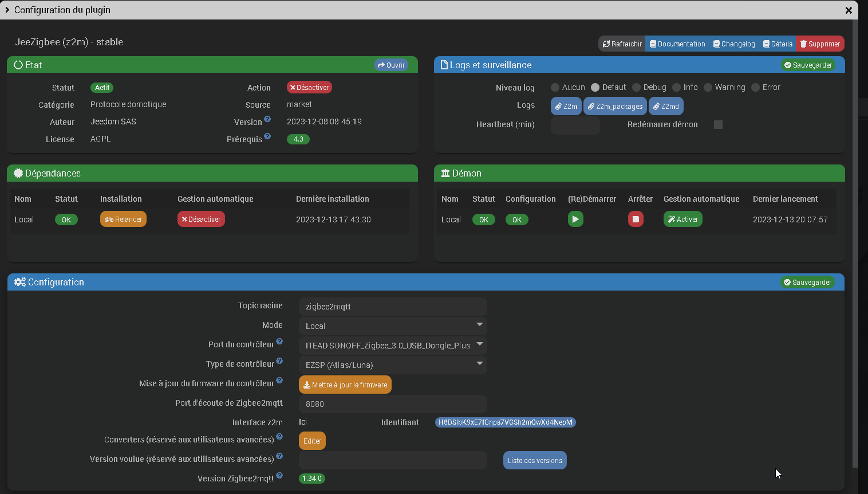Save the Configuration section
868x494 pixels.
pyautogui.click(x=807, y=282)
